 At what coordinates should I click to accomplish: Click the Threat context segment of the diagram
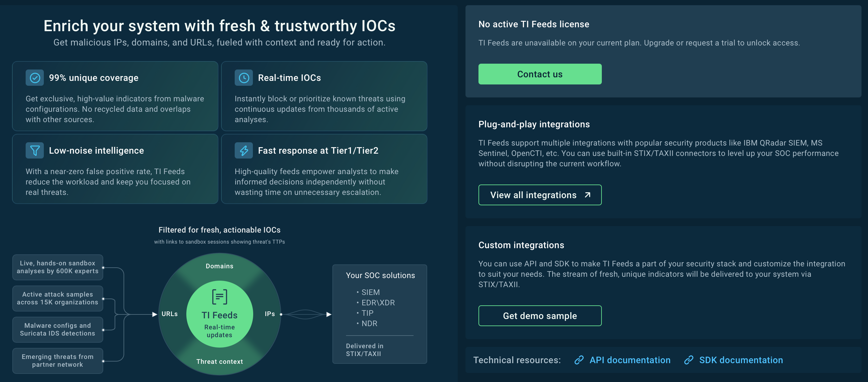219,362
